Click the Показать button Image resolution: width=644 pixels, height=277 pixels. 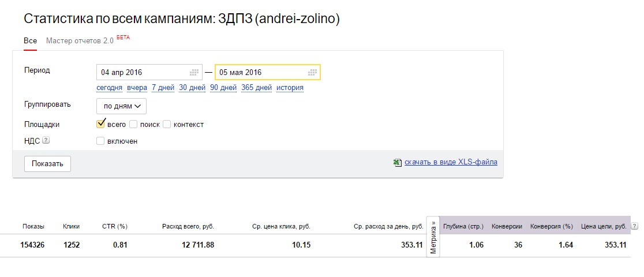(x=48, y=163)
